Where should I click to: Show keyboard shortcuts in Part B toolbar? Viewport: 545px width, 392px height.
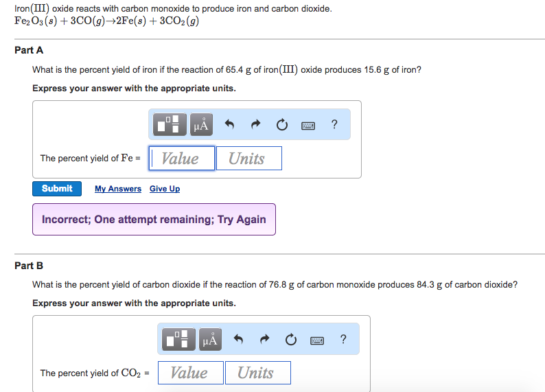(316, 340)
